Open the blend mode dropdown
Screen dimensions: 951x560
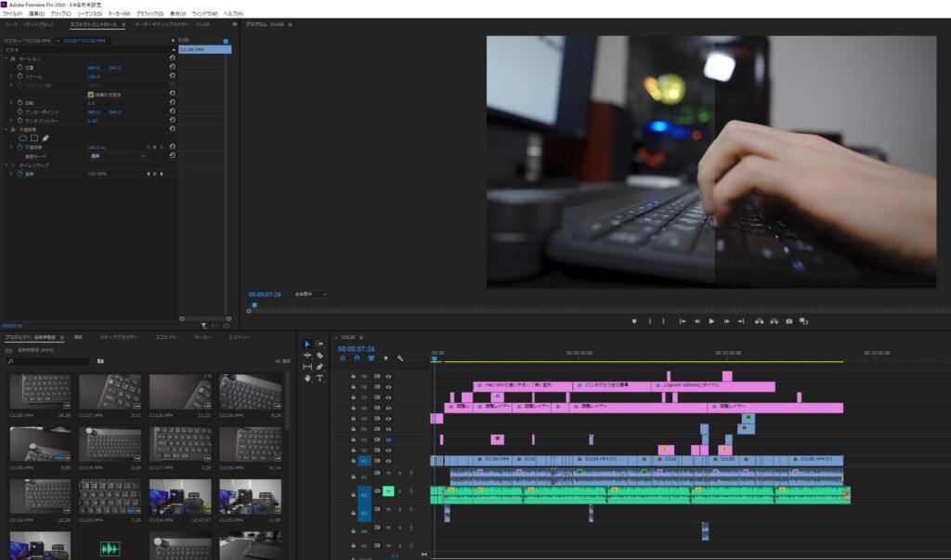[118, 156]
